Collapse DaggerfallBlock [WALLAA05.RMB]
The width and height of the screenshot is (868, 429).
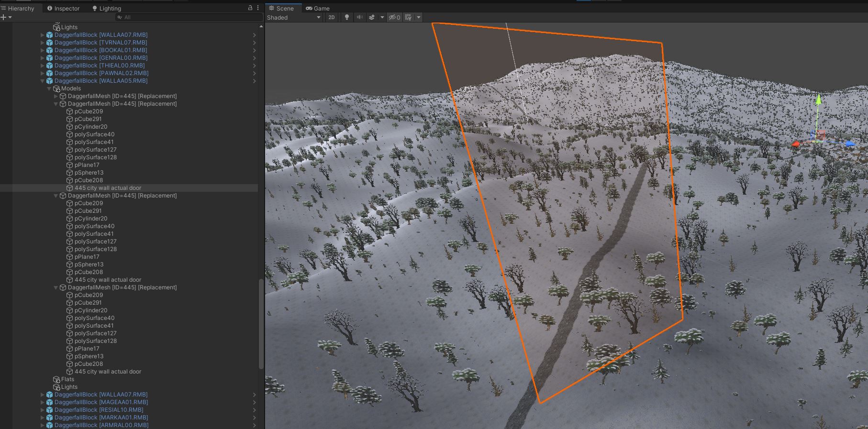tap(42, 81)
